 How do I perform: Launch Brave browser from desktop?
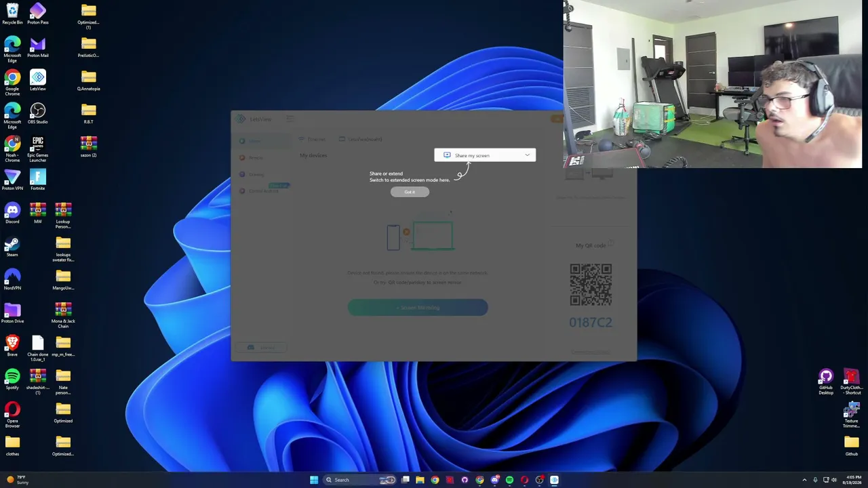coord(12,346)
